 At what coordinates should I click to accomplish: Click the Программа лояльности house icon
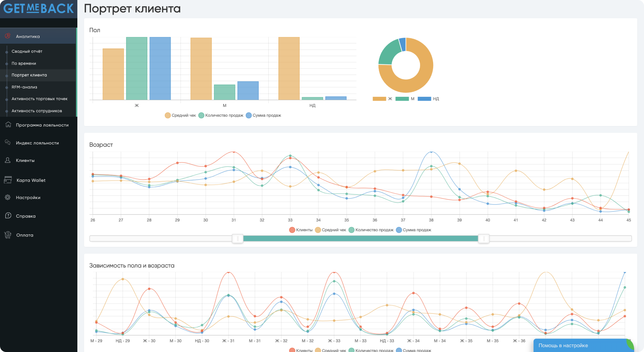click(8, 125)
